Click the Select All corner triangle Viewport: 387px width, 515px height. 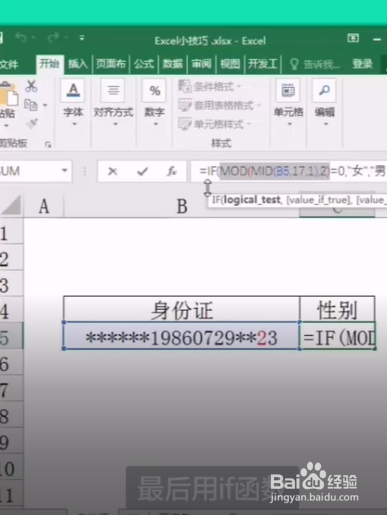[11, 205]
